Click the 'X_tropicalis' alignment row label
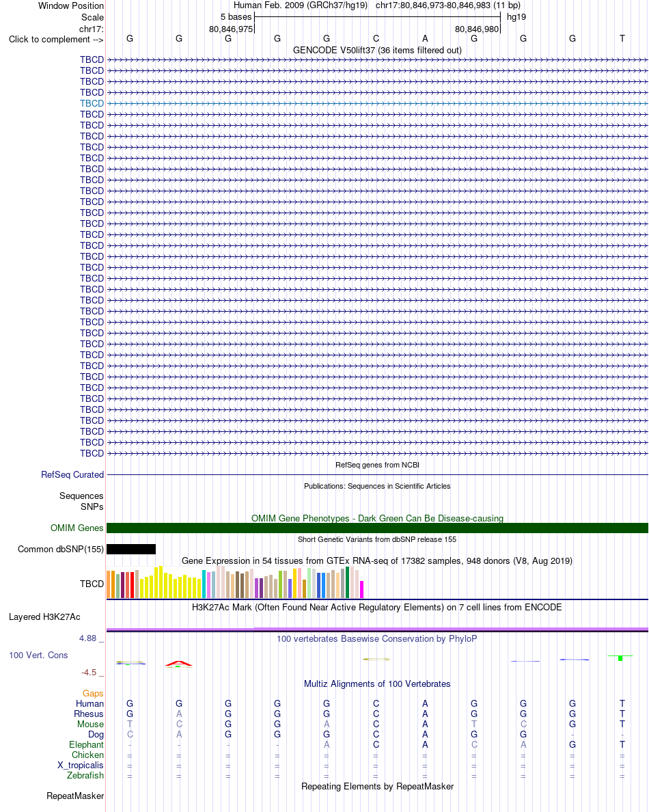Image resolution: width=649 pixels, height=812 pixels. [x=81, y=766]
